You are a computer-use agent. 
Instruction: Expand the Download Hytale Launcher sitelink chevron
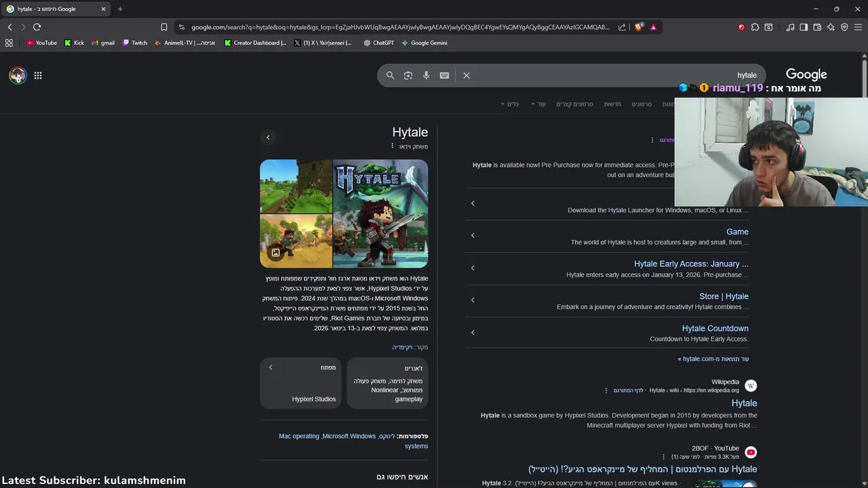473,203
